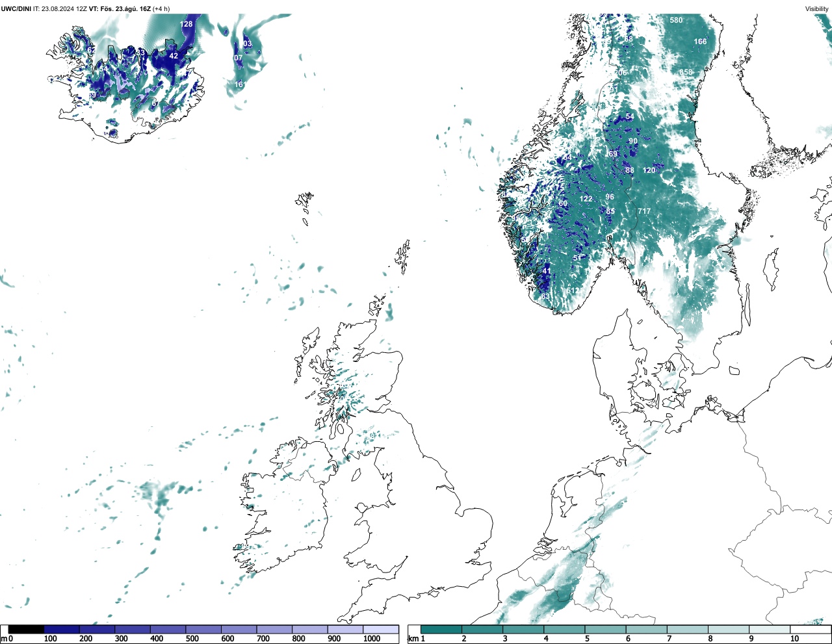This screenshot has height=644, width=832.
Task: Select the '85' visibility value
Action: tap(610, 211)
